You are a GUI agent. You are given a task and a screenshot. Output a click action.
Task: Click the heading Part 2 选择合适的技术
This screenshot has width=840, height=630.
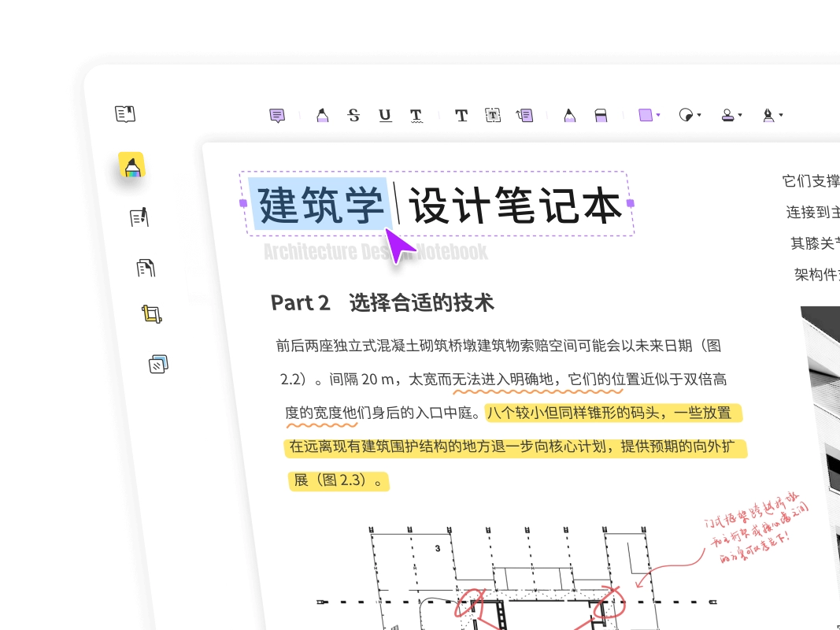point(382,302)
